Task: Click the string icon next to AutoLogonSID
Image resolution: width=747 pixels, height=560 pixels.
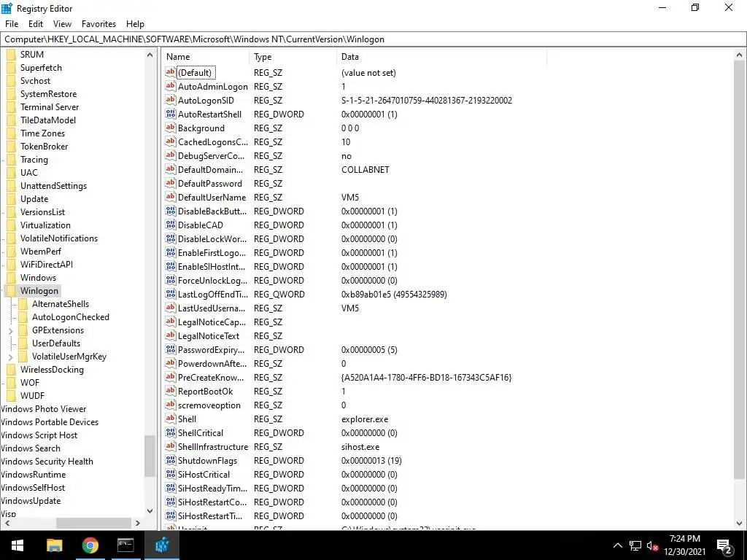Action: click(171, 100)
